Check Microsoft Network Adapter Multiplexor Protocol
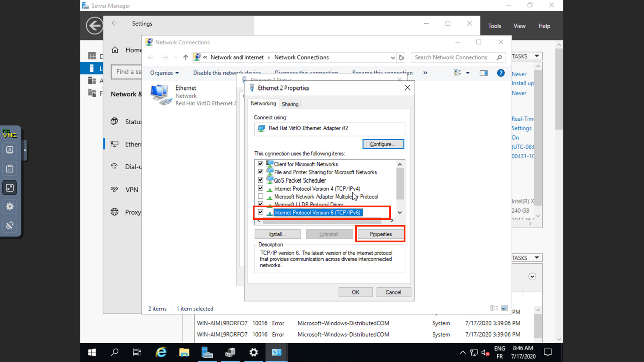 [261, 196]
